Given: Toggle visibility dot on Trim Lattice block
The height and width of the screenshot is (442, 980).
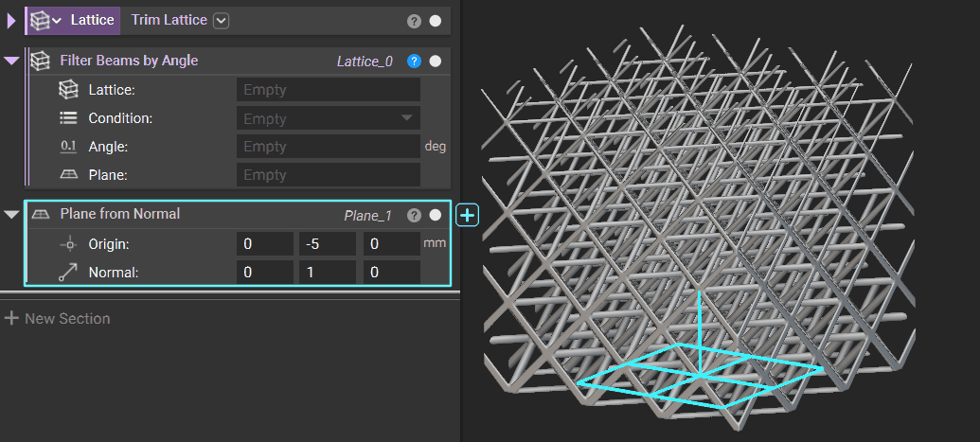Looking at the screenshot, I should pos(436,21).
